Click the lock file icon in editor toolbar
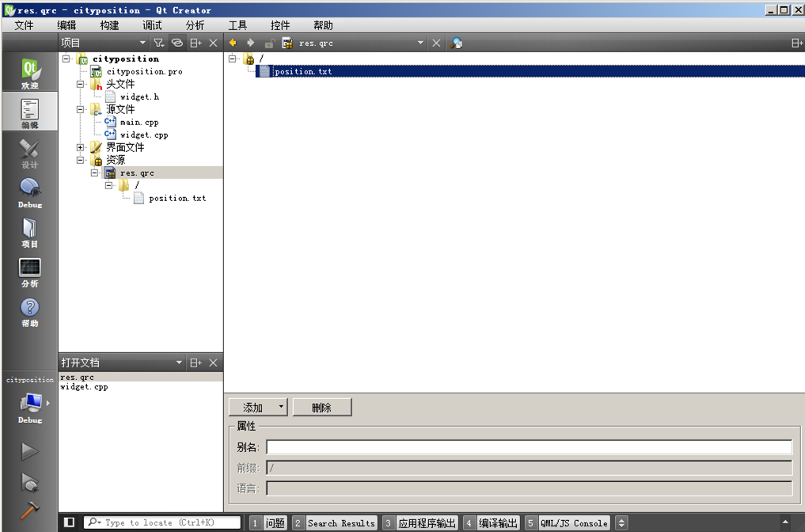 pos(269,43)
